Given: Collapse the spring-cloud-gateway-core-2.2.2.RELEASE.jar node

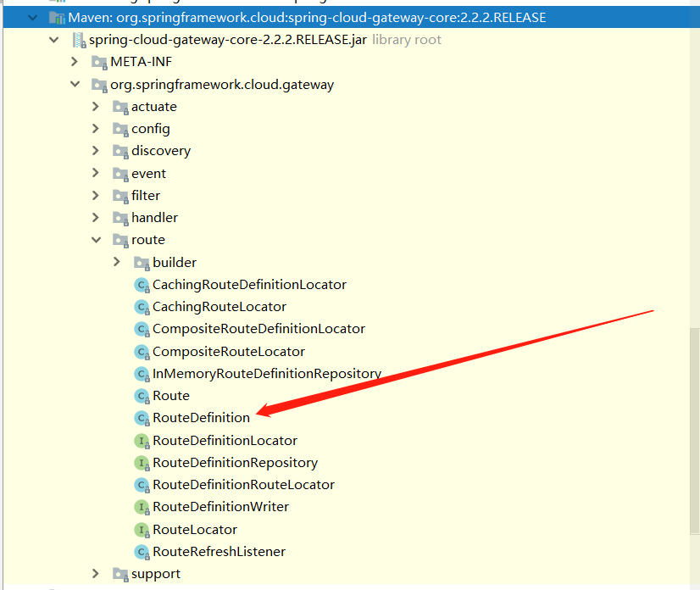Looking at the screenshot, I should pos(53,40).
